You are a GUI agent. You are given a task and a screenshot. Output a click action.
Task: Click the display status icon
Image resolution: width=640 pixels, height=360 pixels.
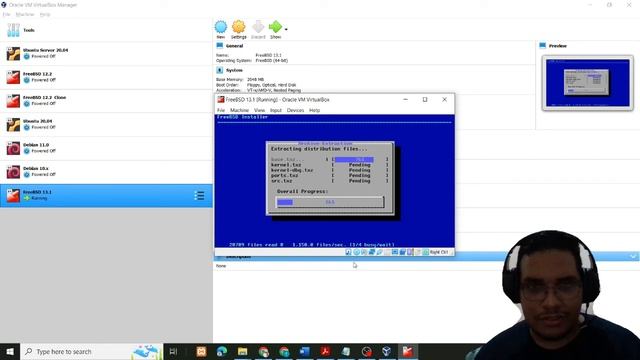tap(395, 252)
